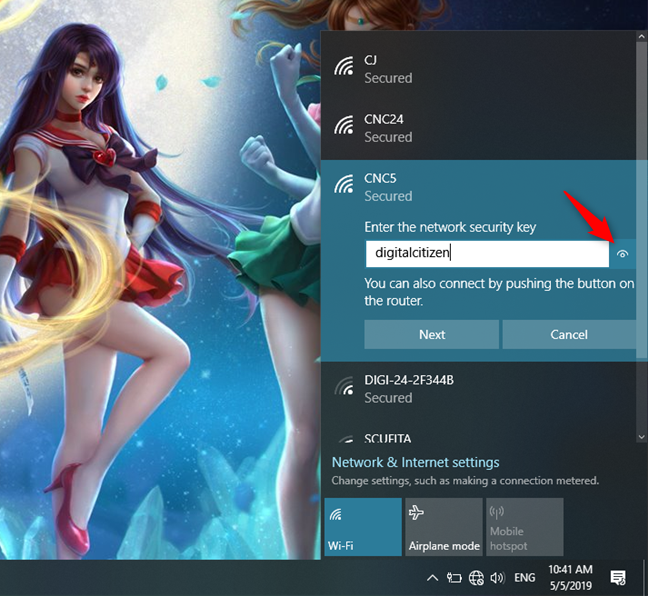Show hidden tray icons chevron
Image resolution: width=648 pixels, height=596 pixels.
coord(432,578)
